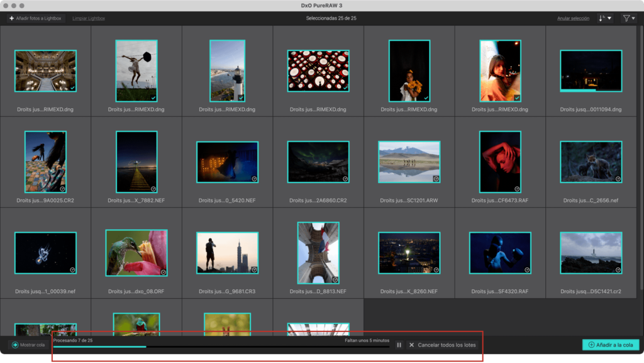The width and height of the screenshot is (644, 363).
Task: Click pending status badge on dxo_08.ORF hummingbird thumbnail
Action: (164, 272)
